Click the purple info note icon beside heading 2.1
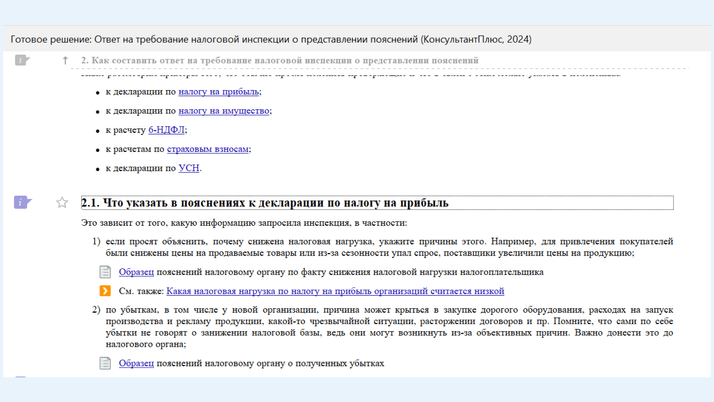 pos(22,202)
